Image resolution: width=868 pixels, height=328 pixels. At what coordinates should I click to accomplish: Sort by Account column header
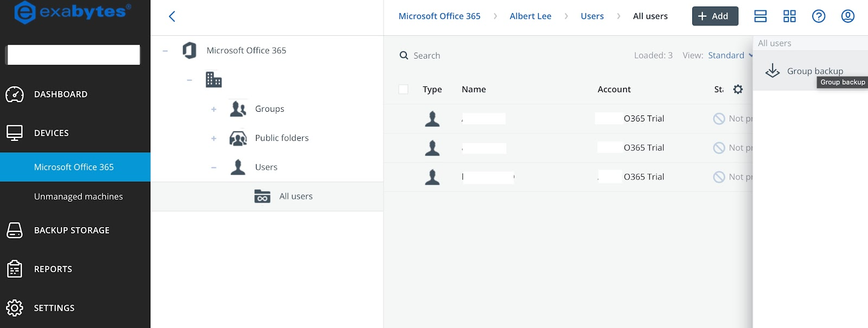click(614, 89)
